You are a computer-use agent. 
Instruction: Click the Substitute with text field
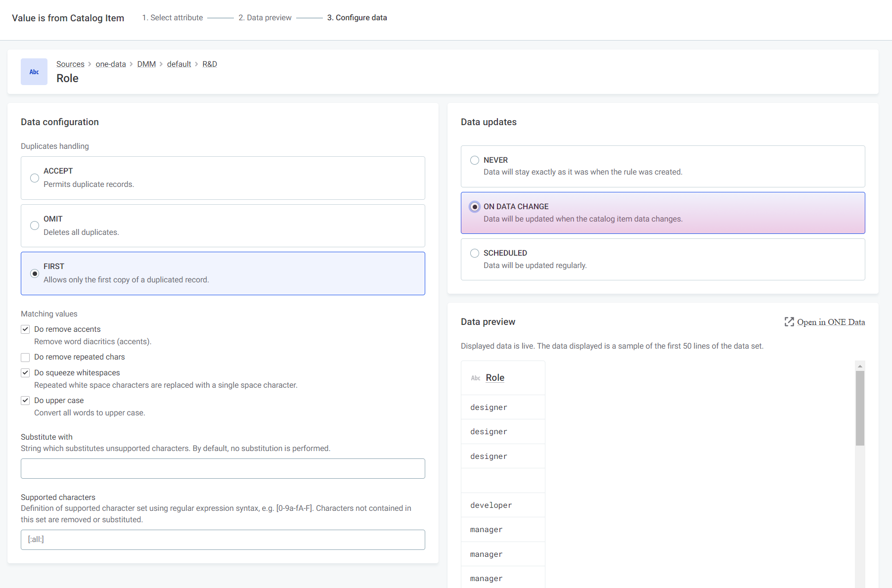pos(223,468)
